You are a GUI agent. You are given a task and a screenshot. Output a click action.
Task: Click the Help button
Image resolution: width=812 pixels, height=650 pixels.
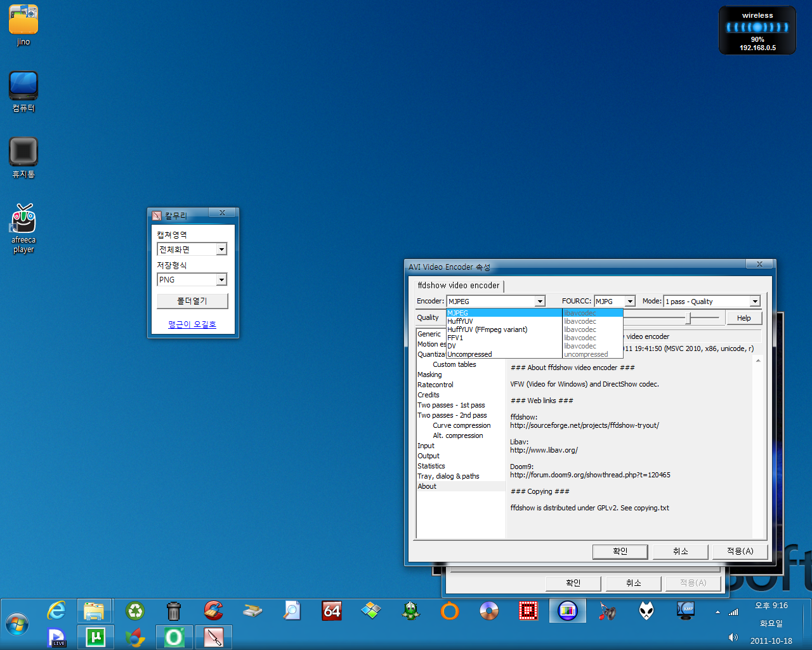click(744, 318)
